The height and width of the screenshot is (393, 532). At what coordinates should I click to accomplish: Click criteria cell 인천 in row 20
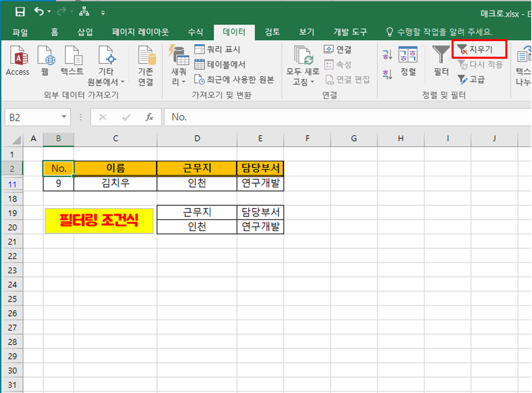click(x=197, y=227)
